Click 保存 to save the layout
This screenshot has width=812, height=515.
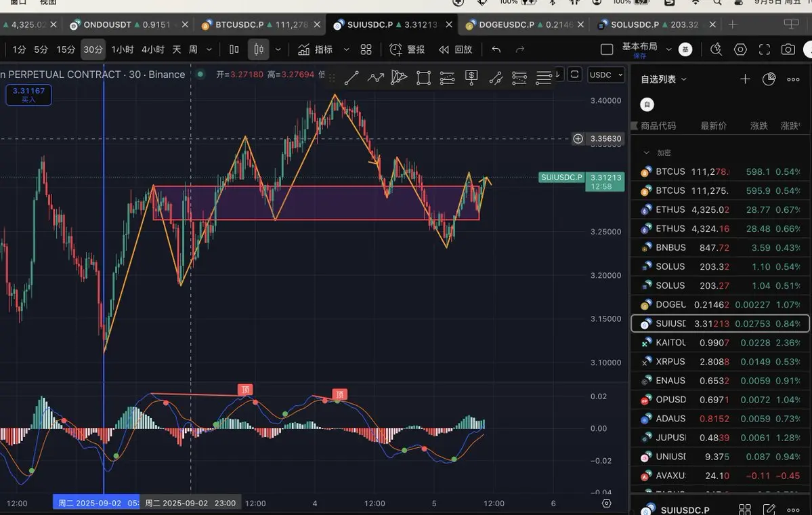pos(640,56)
